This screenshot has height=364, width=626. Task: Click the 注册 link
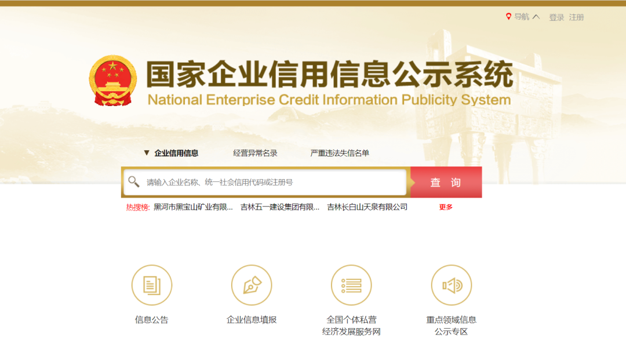(577, 17)
